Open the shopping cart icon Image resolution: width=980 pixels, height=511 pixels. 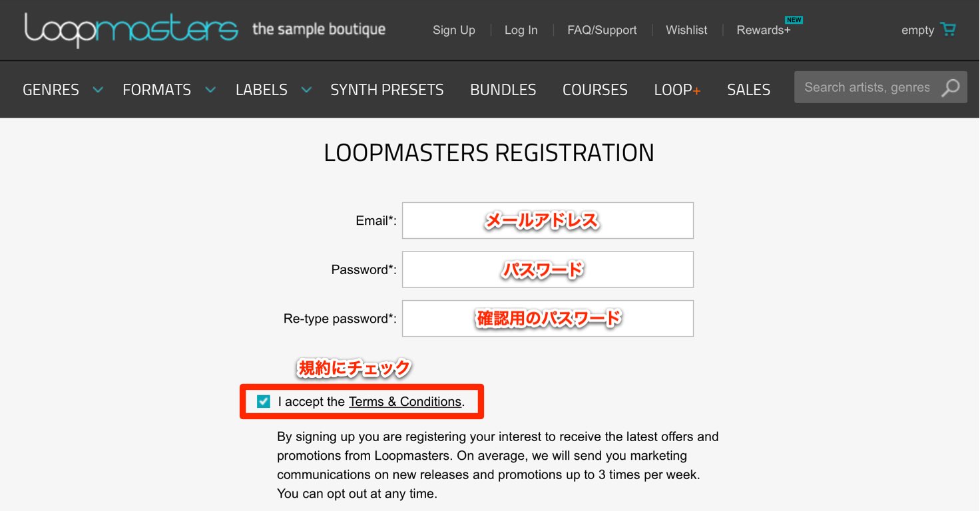(x=947, y=30)
